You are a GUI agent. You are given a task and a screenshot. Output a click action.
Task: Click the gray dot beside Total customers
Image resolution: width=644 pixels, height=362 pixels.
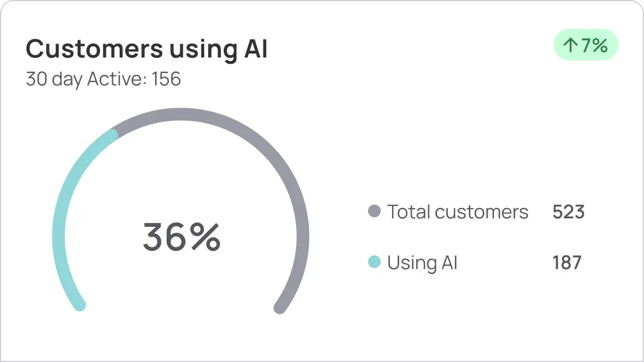374,211
